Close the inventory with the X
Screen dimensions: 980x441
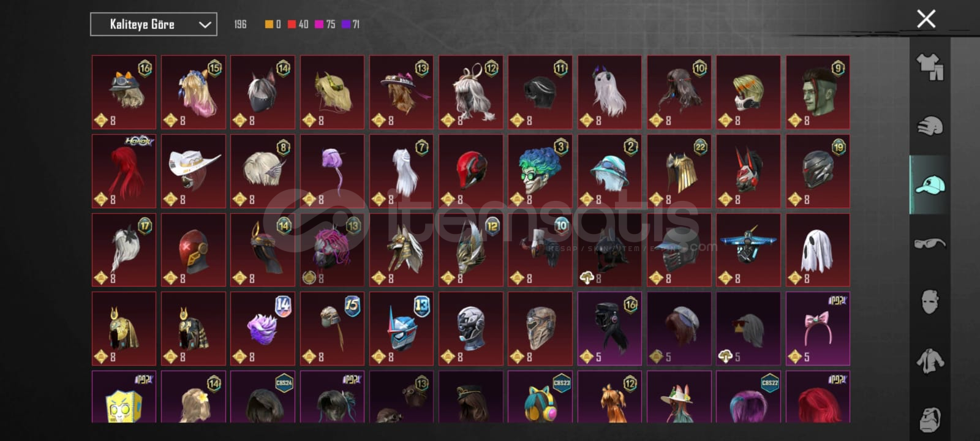pos(926,19)
